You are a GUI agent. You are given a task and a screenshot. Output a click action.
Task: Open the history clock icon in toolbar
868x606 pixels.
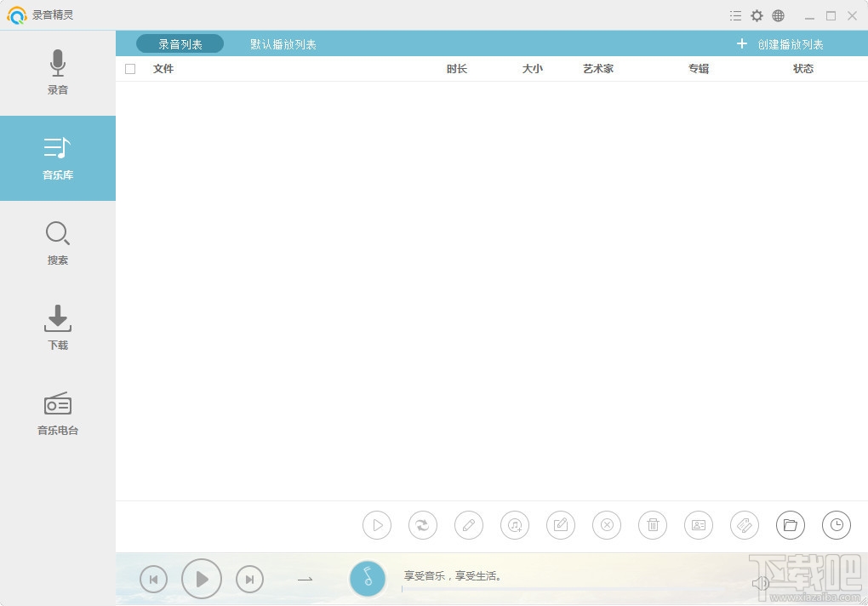coord(836,525)
